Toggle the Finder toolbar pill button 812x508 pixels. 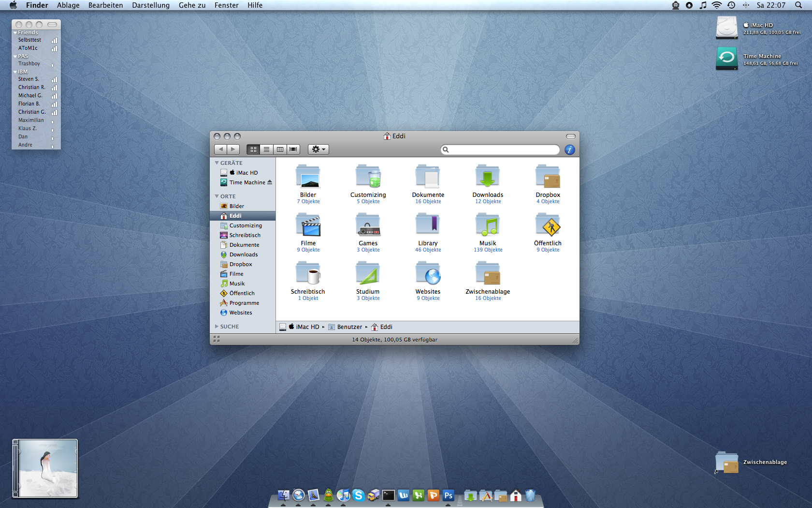pyautogui.click(x=571, y=136)
